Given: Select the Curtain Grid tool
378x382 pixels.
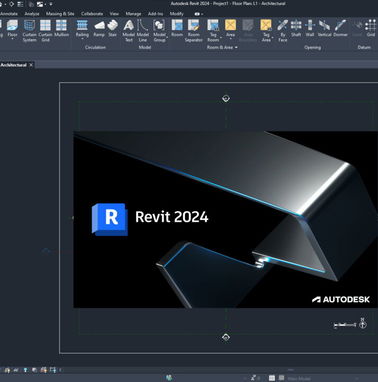Looking at the screenshot, I should coord(45,31).
